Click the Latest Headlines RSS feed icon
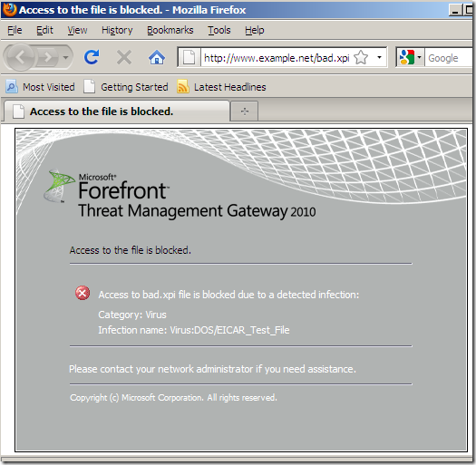Screen dimensions: 476x465 pos(183,87)
